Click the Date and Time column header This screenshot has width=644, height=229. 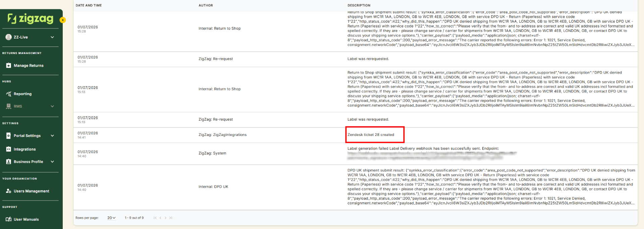pyautogui.click(x=89, y=5)
